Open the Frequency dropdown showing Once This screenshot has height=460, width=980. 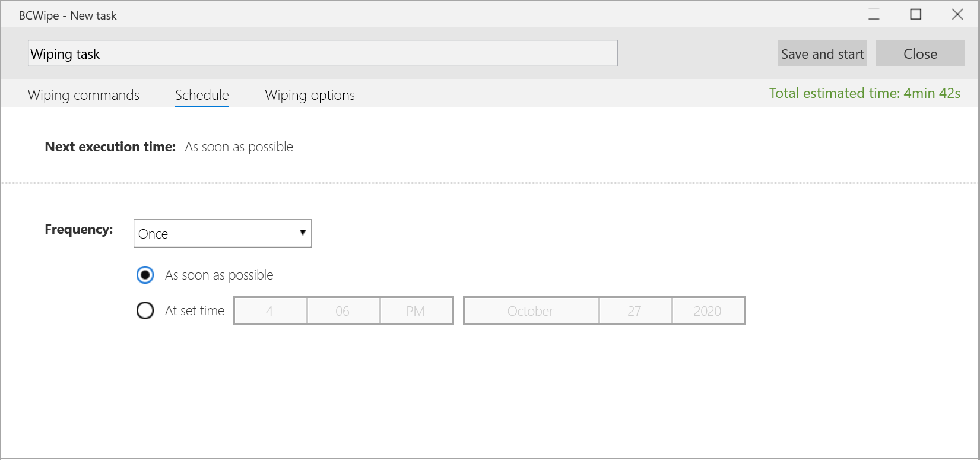[x=223, y=233]
